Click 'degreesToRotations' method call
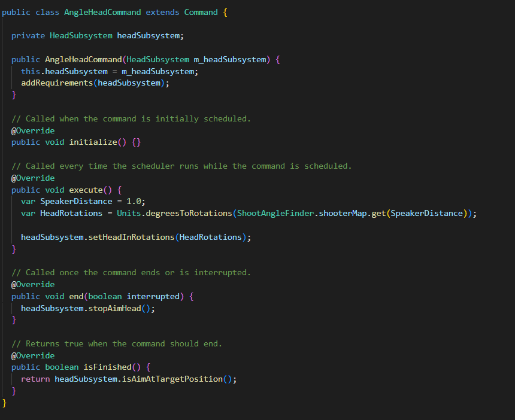515x420 pixels. click(189, 213)
